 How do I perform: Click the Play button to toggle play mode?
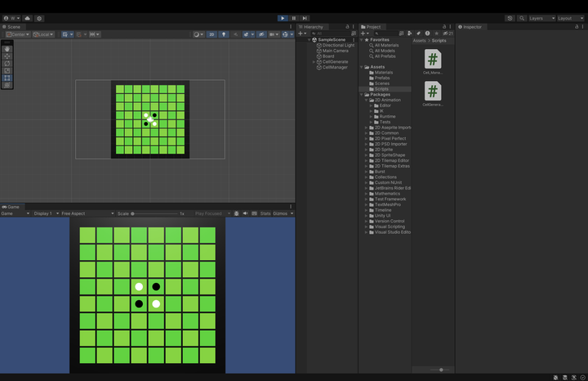(283, 17)
